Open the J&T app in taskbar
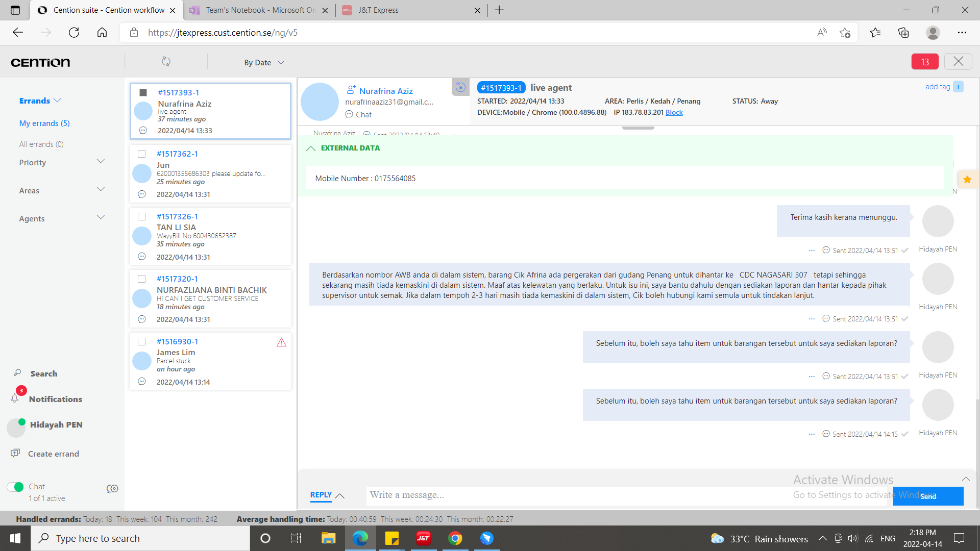 [x=423, y=538]
